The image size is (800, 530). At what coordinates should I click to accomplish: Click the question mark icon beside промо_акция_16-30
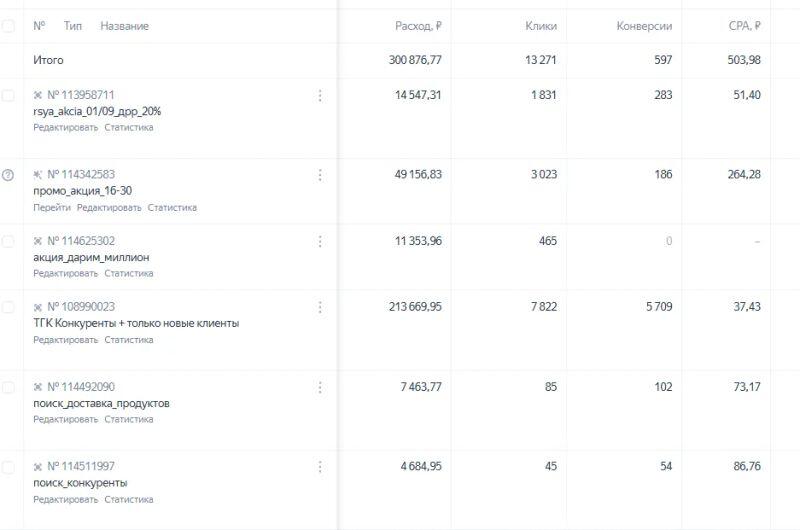click(8, 175)
